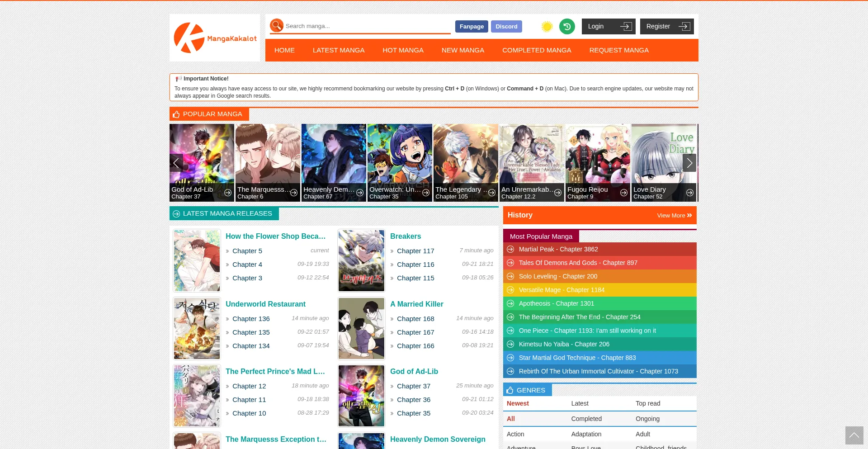
Task: Open REQUEST MANGA menu
Action: [619, 50]
